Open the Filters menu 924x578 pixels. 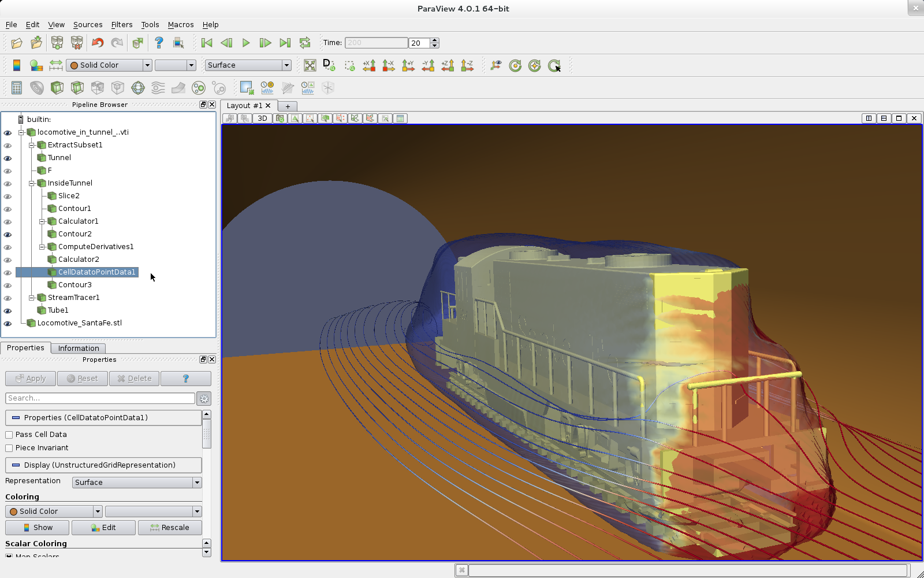coord(121,25)
